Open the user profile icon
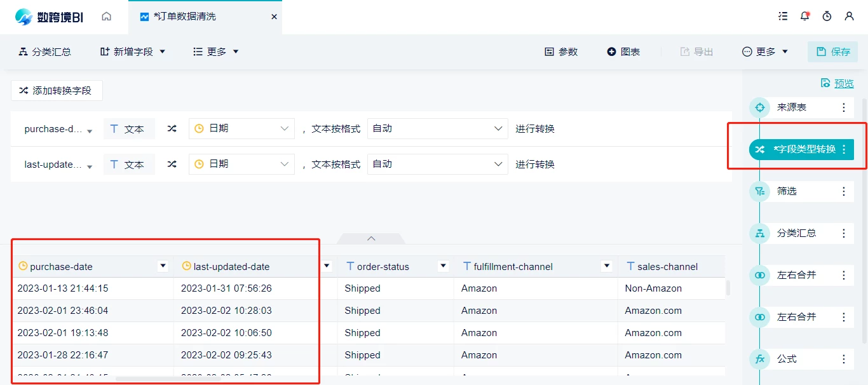 [x=849, y=17]
